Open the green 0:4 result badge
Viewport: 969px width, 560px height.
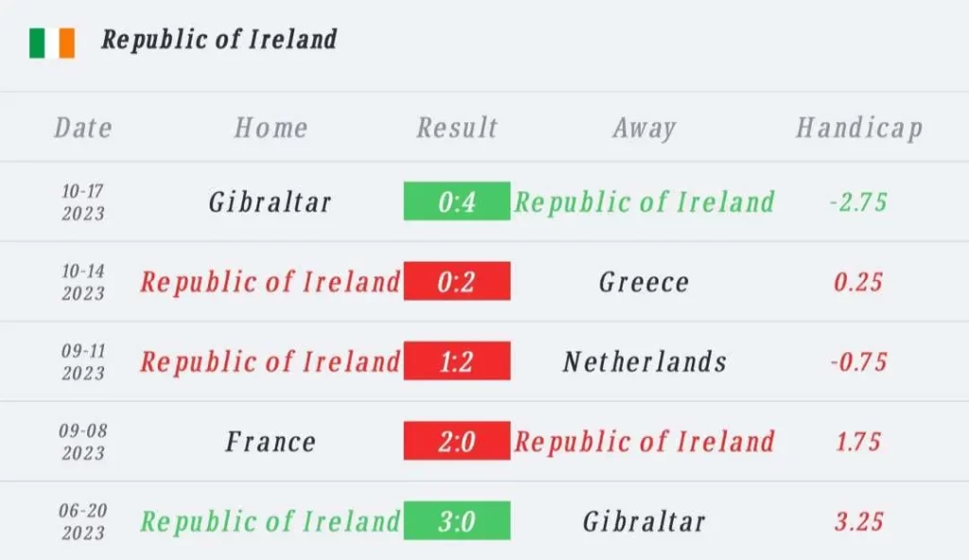pos(457,201)
